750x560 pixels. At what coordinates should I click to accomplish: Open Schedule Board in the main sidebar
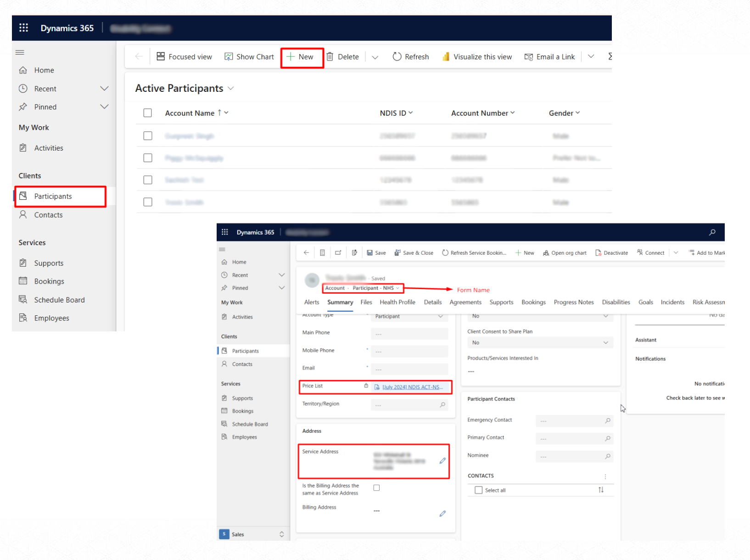point(59,300)
